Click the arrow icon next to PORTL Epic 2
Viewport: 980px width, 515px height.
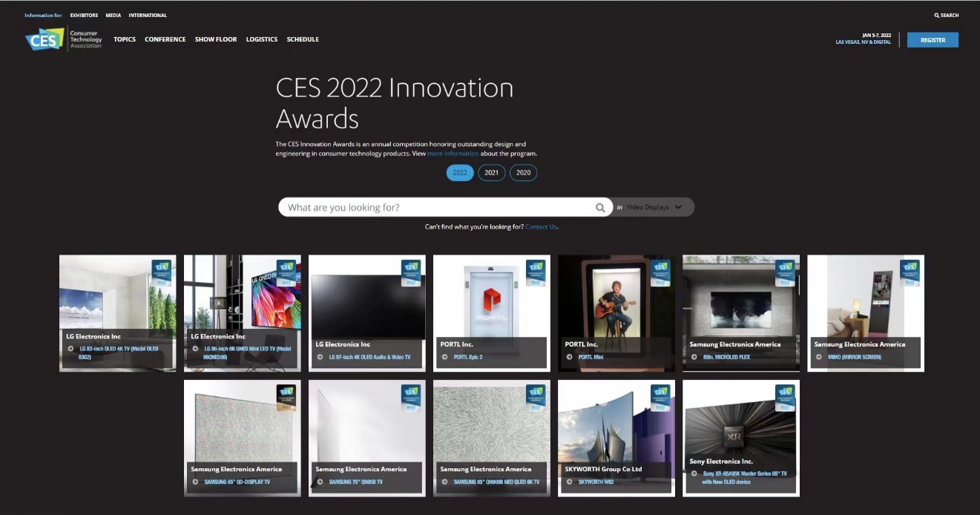(x=444, y=357)
